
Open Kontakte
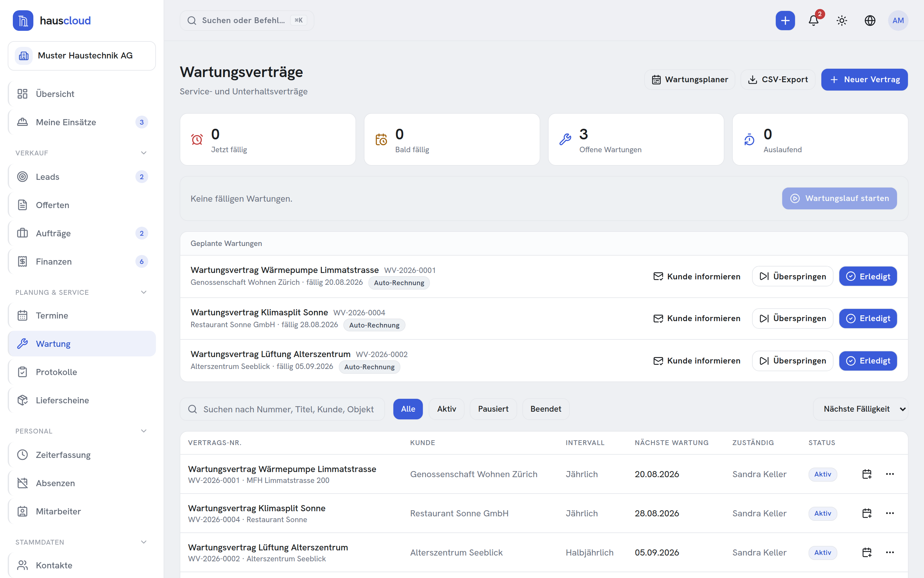coord(82,565)
